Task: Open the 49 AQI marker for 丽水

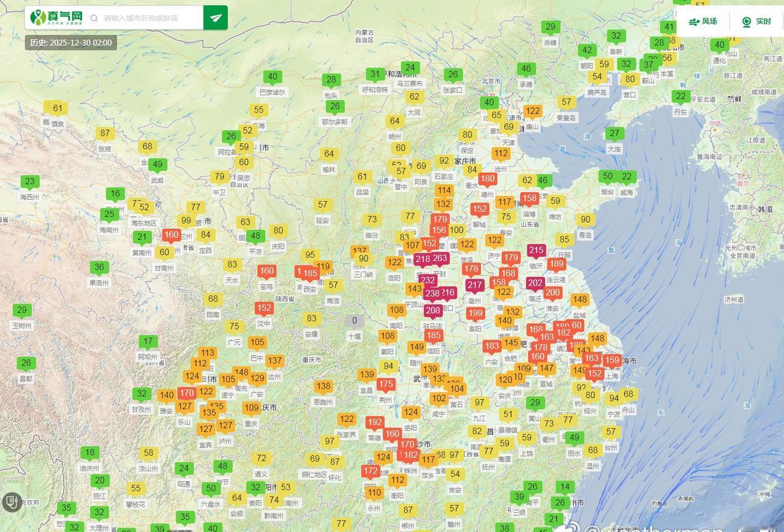Action: [574, 438]
